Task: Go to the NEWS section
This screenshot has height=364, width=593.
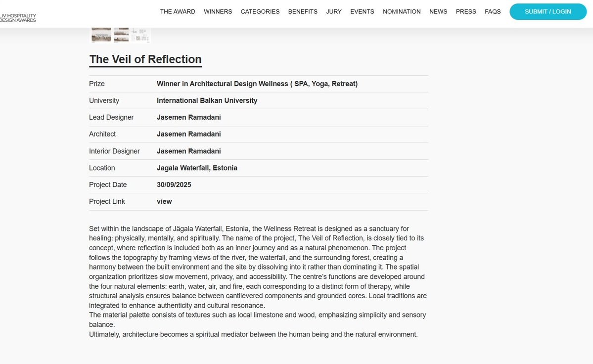Action: click(438, 12)
